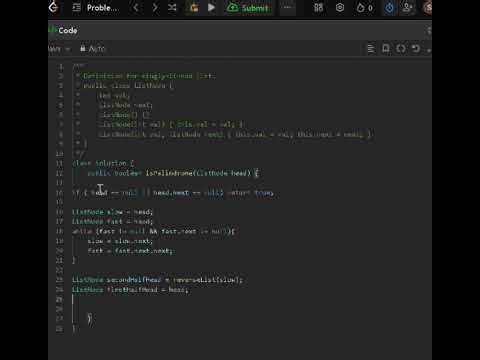480x360 pixels.
Task: Toggle the Auto lock setting
Action: coord(92,49)
